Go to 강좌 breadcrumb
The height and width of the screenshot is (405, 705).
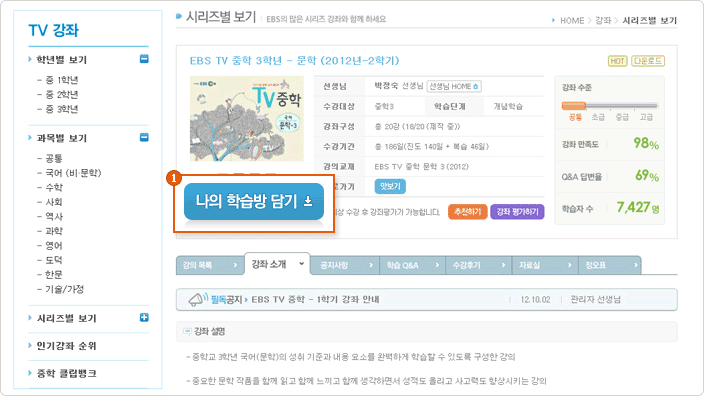pyautogui.click(x=603, y=21)
